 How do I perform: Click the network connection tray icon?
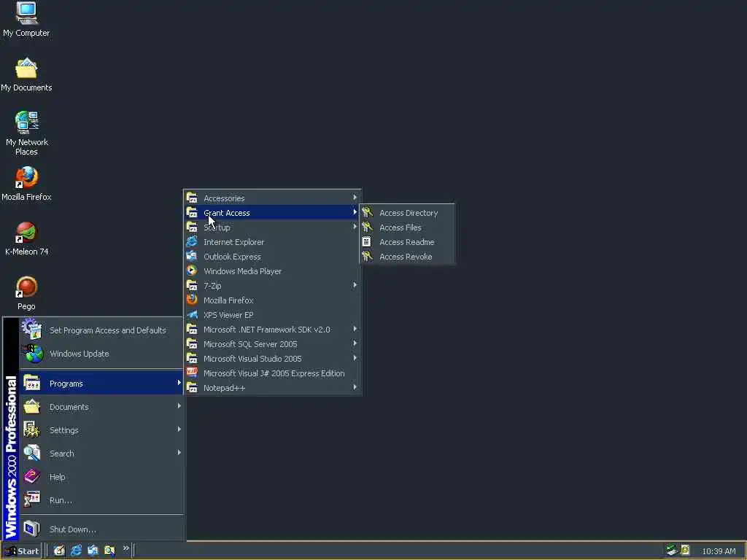[672, 551]
